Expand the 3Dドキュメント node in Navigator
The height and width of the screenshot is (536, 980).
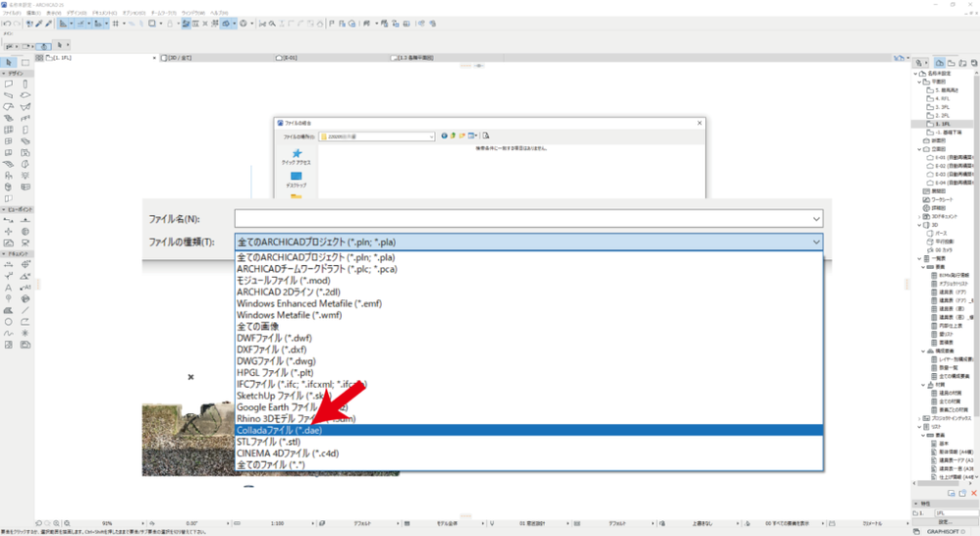(919, 216)
